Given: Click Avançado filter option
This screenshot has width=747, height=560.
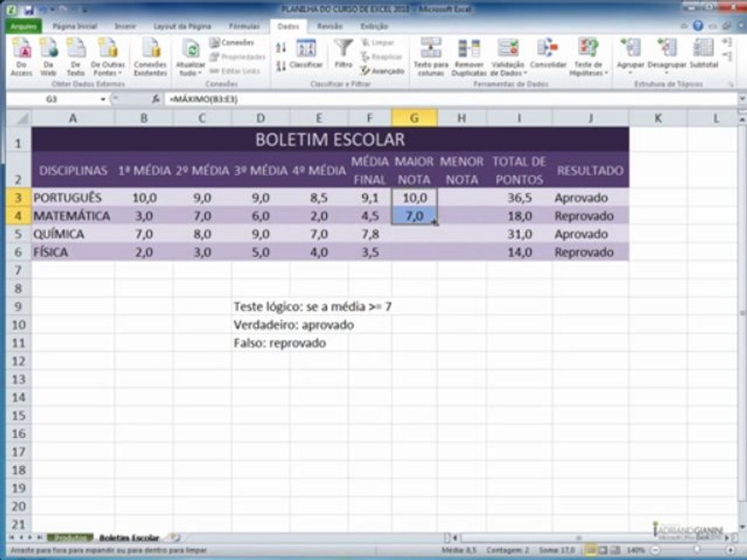Looking at the screenshot, I should click(383, 71).
